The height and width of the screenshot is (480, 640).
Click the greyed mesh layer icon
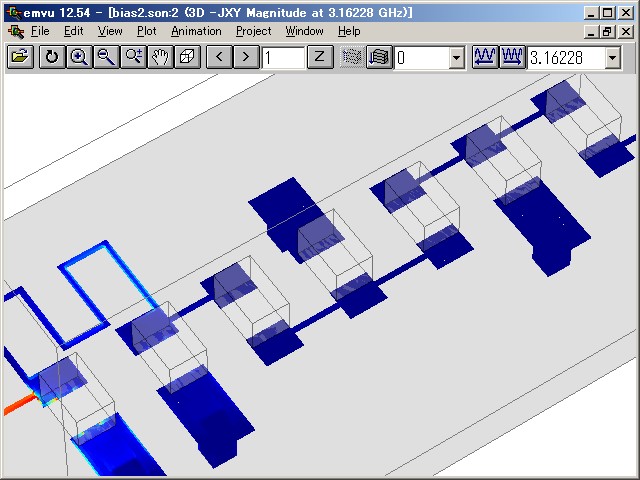tap(352, 57)
